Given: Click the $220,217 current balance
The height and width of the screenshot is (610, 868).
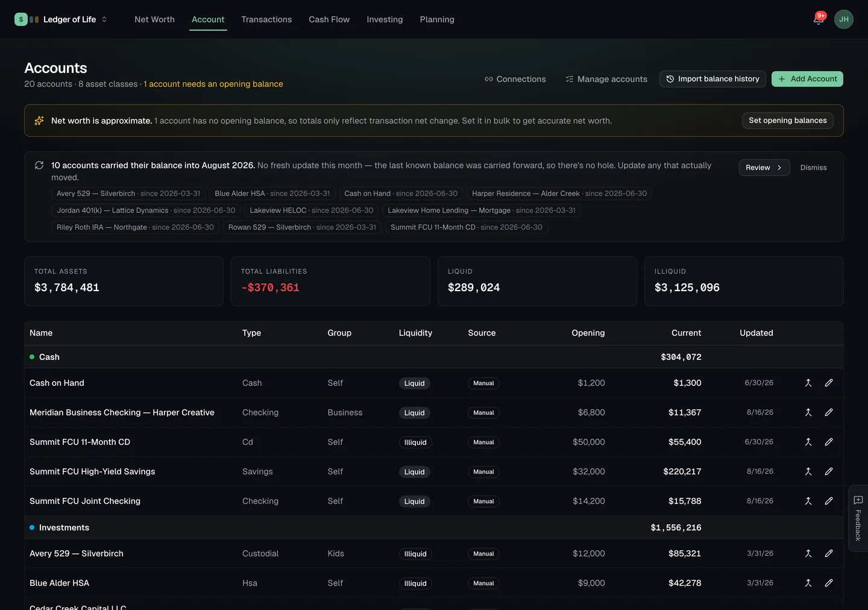Looking at the screenshot, I should [x=682, y=471].
